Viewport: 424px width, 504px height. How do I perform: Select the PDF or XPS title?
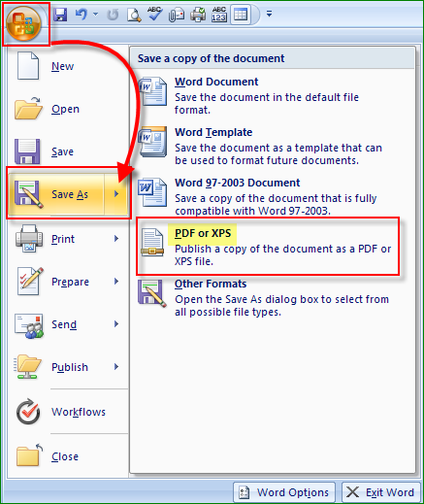(203, 233)
